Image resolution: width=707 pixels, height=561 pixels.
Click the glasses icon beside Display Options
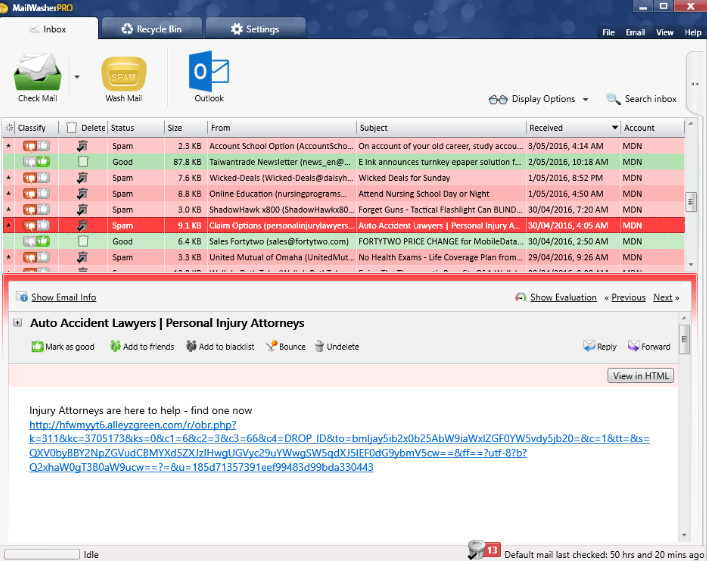point(498,99)
